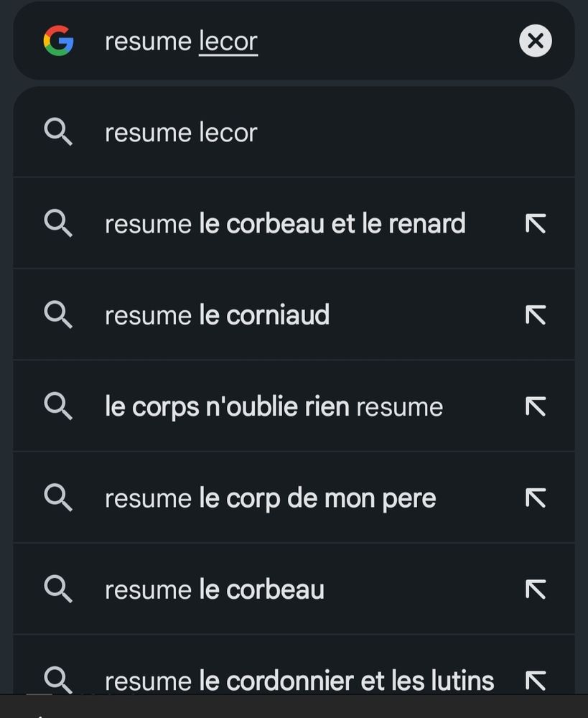The width and height of the screenshot is (588, 718).
Task: Choose suggestion 'resume le corniaud'
Action: [x=294, y=315]
